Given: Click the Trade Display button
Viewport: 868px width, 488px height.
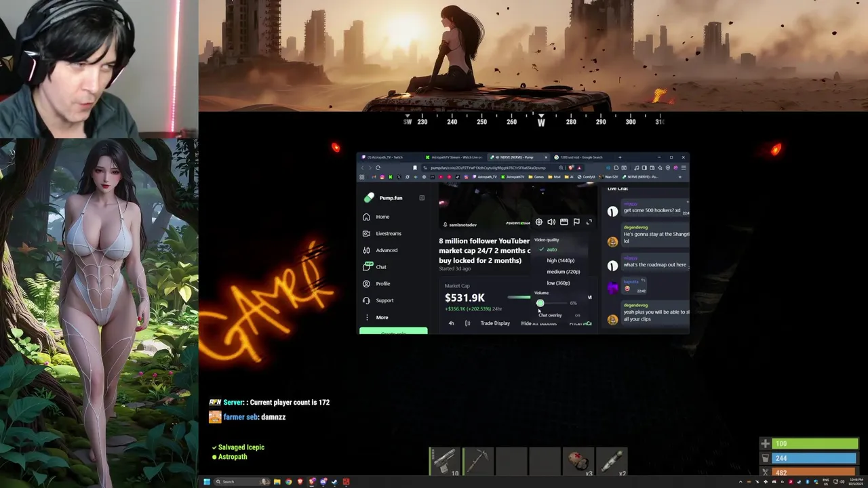Looking at the screenshot, I should pyautogui.click(x=495, y=323).
